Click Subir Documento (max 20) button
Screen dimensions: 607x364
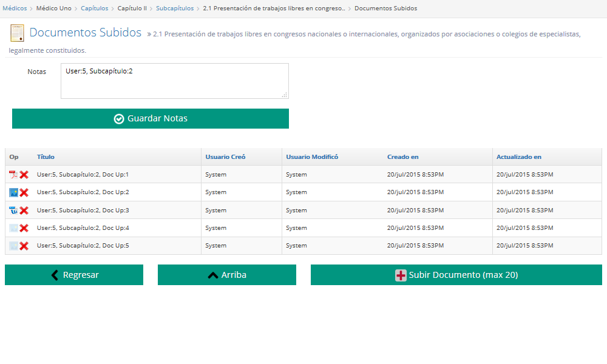point(456,275)
